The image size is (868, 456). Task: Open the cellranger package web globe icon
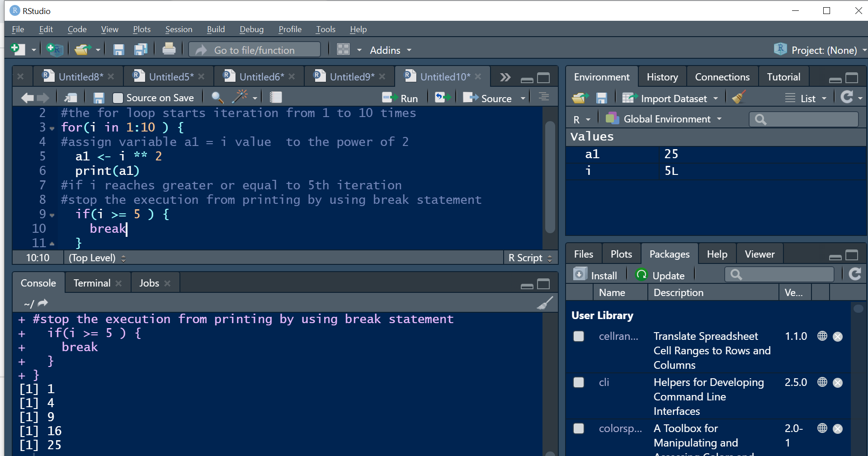(x=822, y=336)
